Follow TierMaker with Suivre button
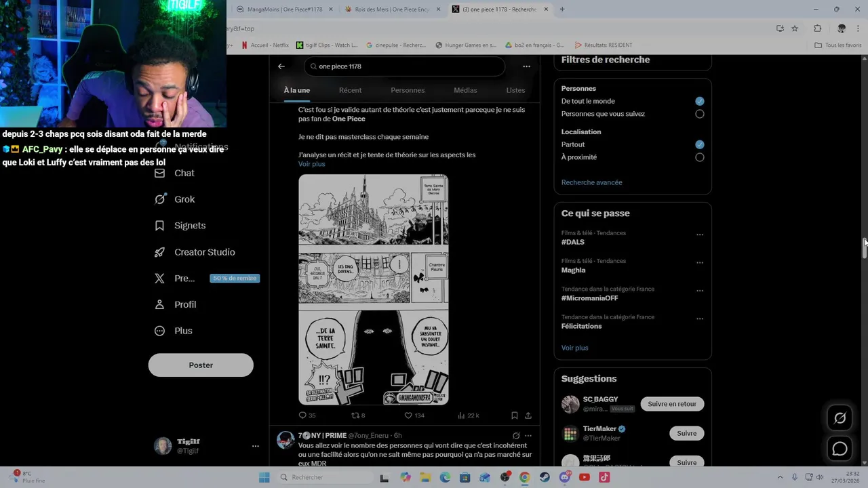The width and height of the screenshot is (868, 488). click(686, 433)
